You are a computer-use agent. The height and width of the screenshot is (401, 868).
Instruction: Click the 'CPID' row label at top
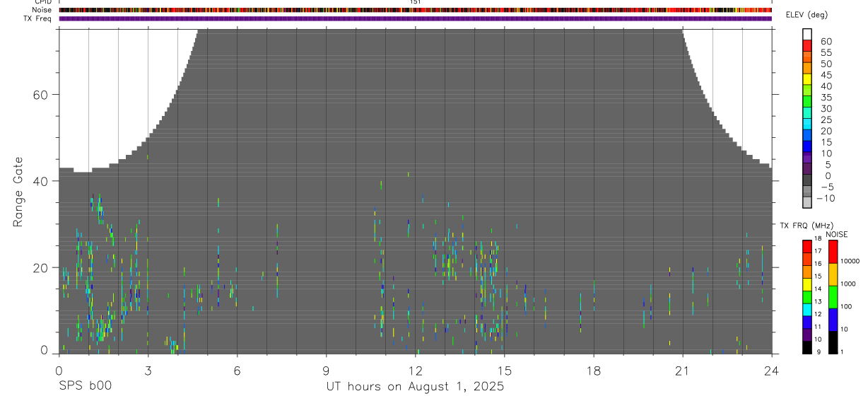pyautogui.click(x=42, y=2)
